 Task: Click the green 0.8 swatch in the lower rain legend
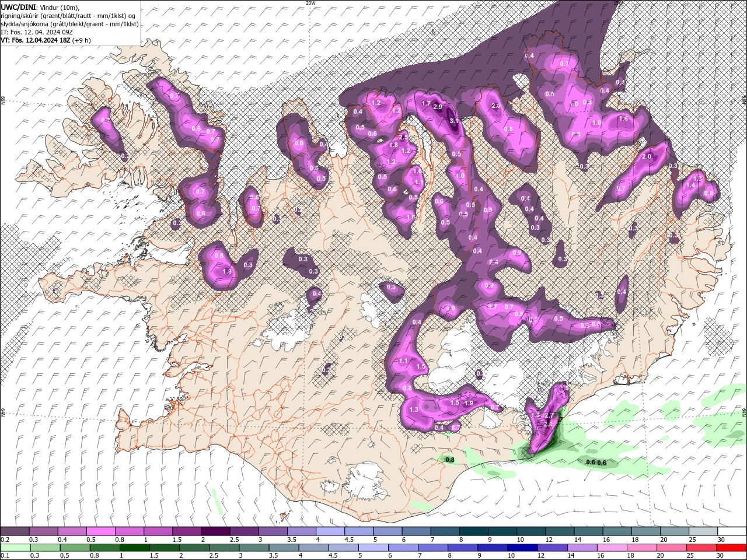point(105,548)
